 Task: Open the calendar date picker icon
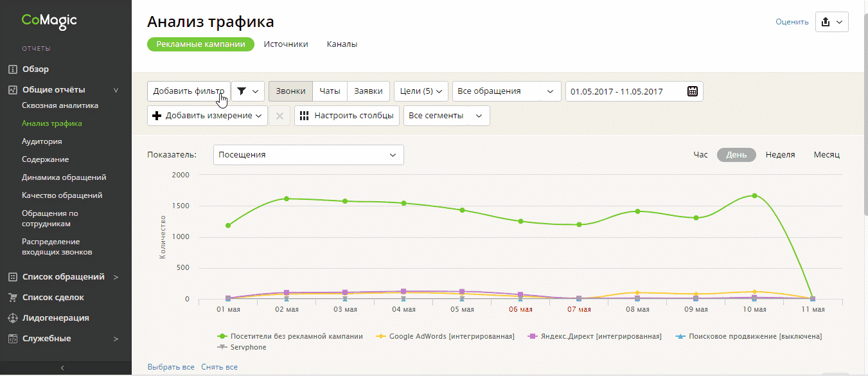click(x=693, y=91)
